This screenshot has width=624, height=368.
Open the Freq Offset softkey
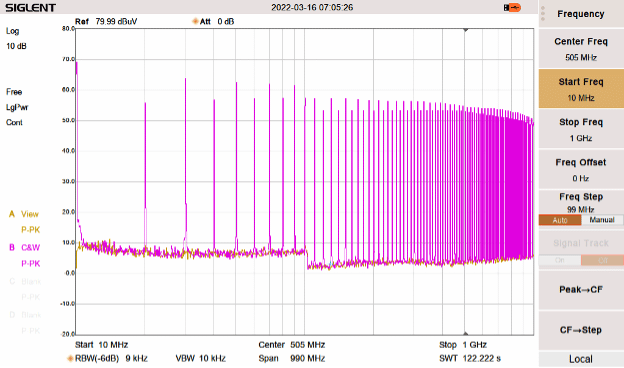click(x=581, y=169)
